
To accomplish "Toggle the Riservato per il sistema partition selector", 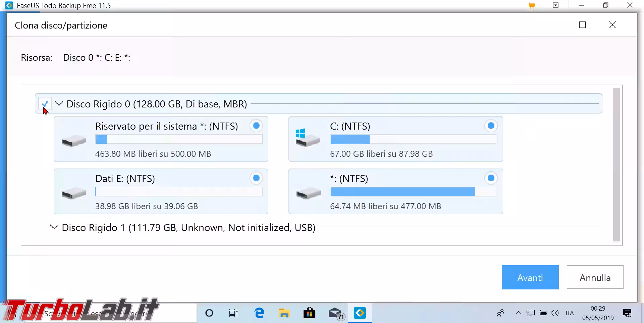I will [256, 126].
